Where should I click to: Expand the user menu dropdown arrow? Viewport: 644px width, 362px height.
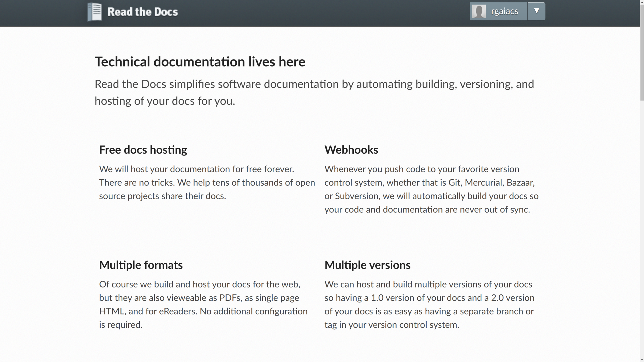coord(536,11)
